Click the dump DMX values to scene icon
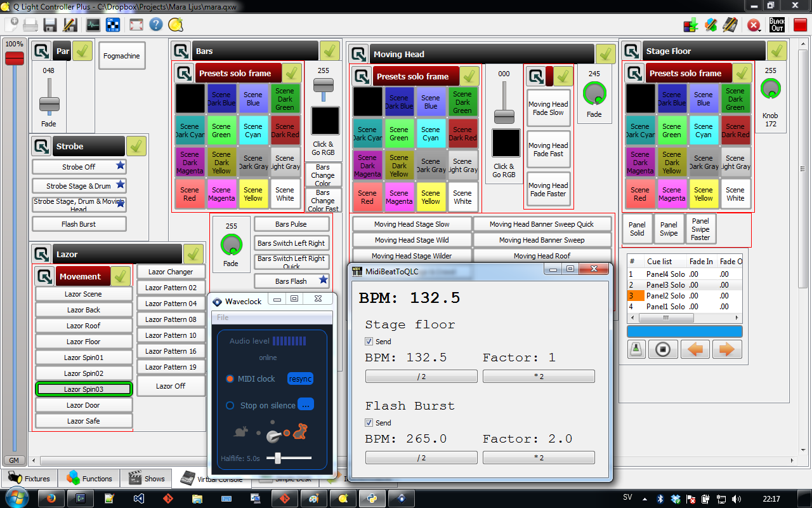812x508 pixels. click(691, 25)
